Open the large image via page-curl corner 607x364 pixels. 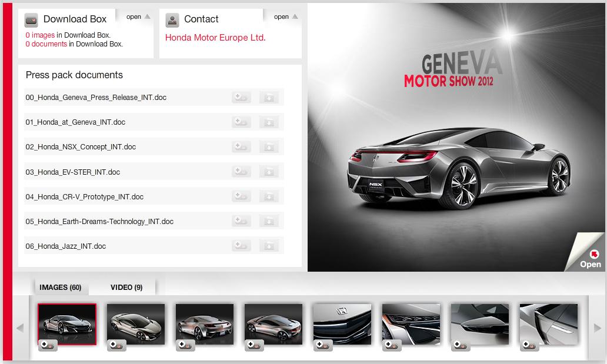(x=589, y=256)
